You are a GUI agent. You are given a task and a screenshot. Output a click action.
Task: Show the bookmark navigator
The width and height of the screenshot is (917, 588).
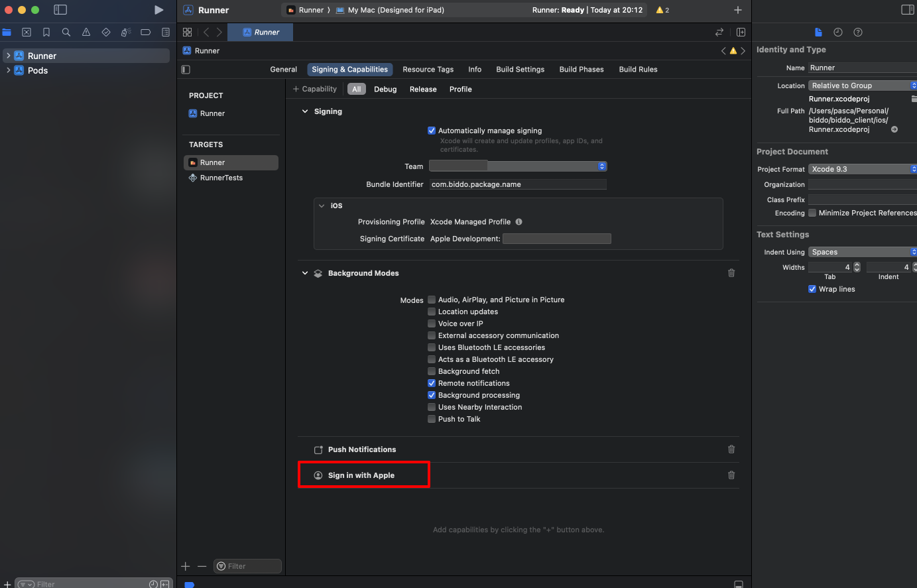pos(46,32)
